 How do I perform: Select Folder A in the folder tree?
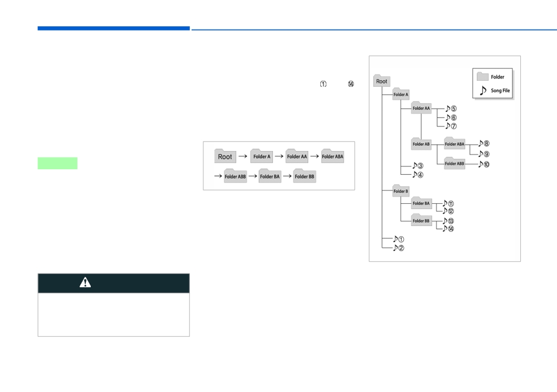click(400, 94)
